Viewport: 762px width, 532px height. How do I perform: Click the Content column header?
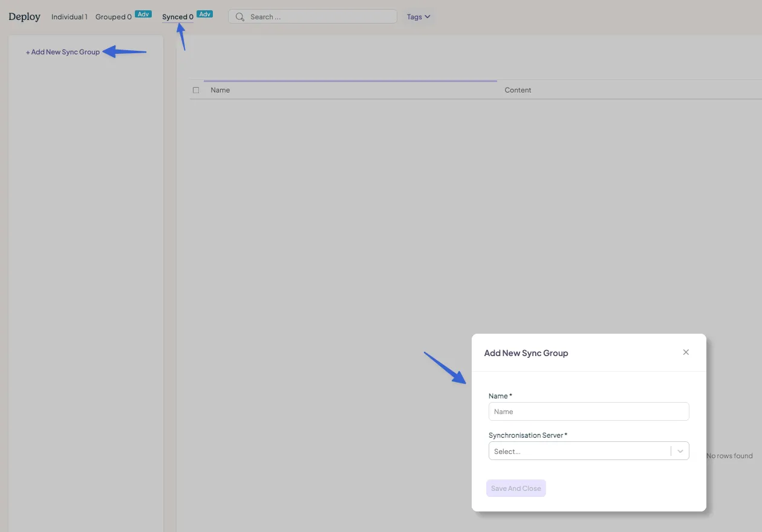click(x=518, y=90)
